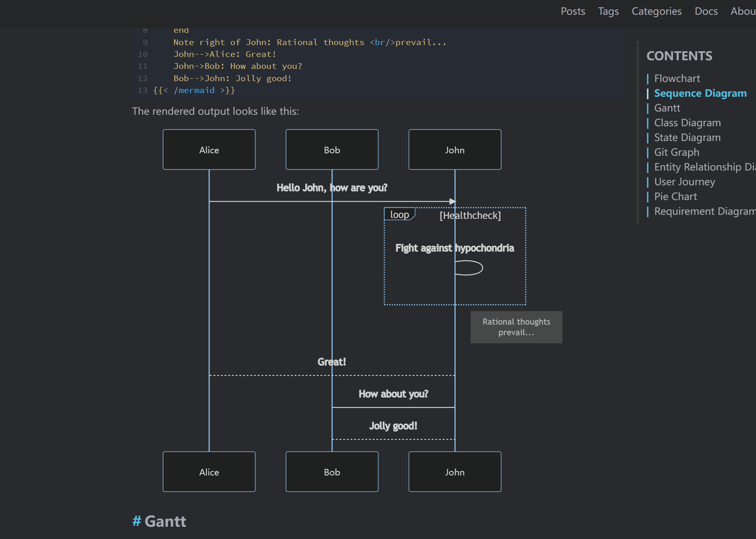Navigate to State Diagram section
This screenshot has height=539, width=756.
[x=687, y=137]
